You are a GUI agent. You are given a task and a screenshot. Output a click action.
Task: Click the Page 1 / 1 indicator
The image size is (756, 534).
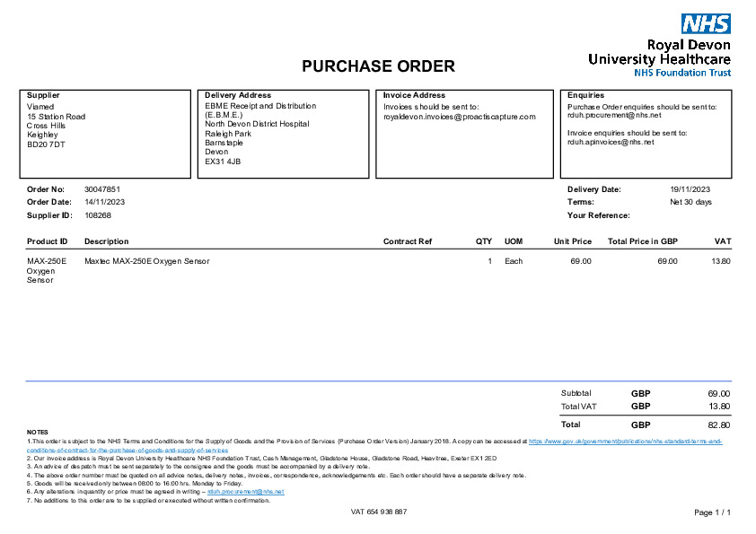pyautogui.click(x=712, y=512)
